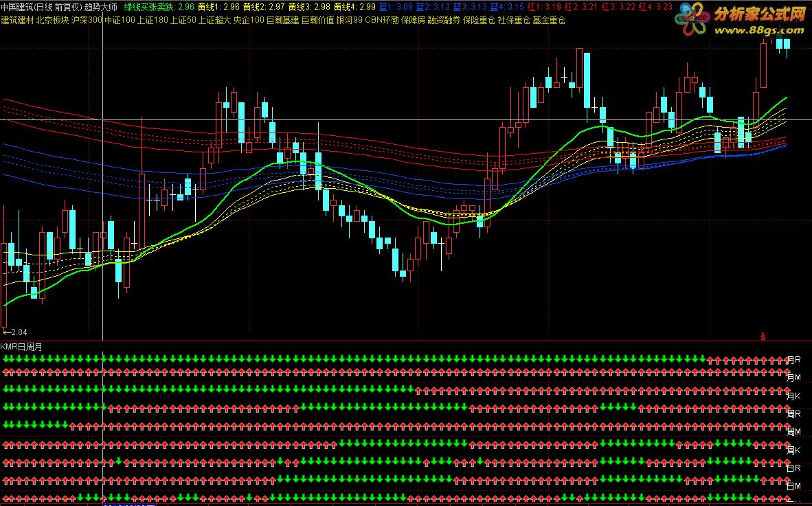This screenshot has width=812, height=506.
Task: Open the 基金重仓 tag
Action: [x=549, y=20]
